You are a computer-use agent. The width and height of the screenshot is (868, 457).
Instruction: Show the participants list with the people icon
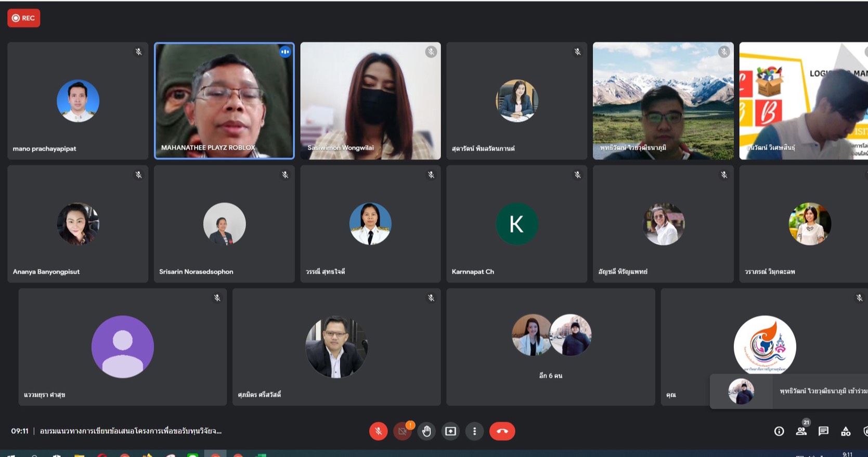pos(801,431)
